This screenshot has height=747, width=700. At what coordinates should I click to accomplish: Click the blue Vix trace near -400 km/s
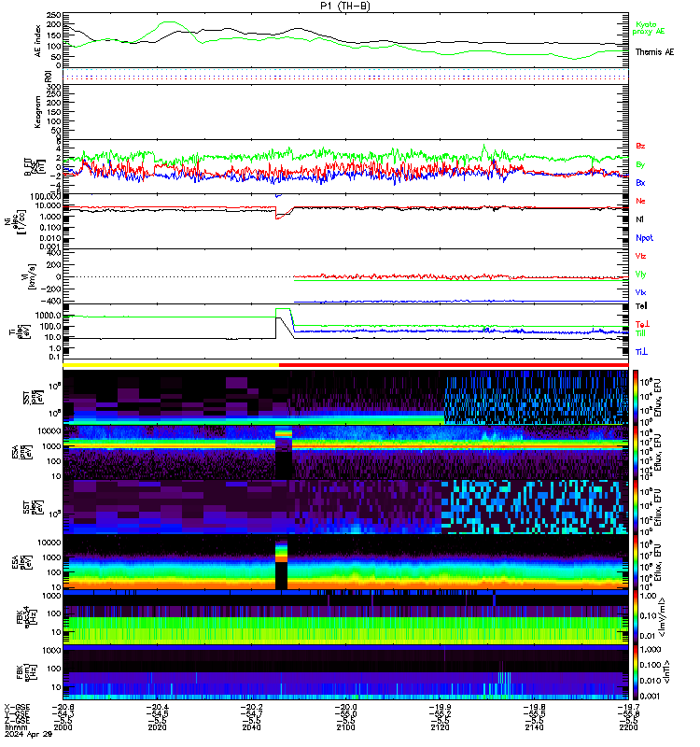click(461, 301)
